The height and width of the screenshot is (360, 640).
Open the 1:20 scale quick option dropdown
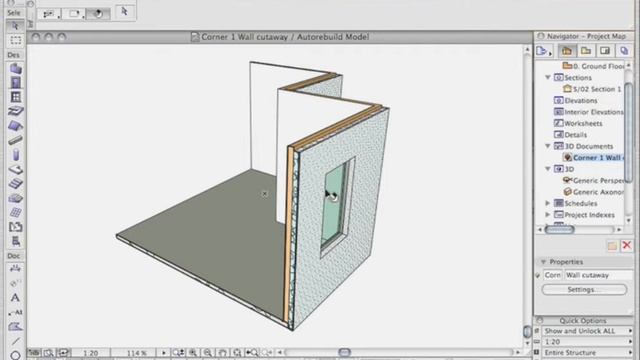[x=588, y=342]
